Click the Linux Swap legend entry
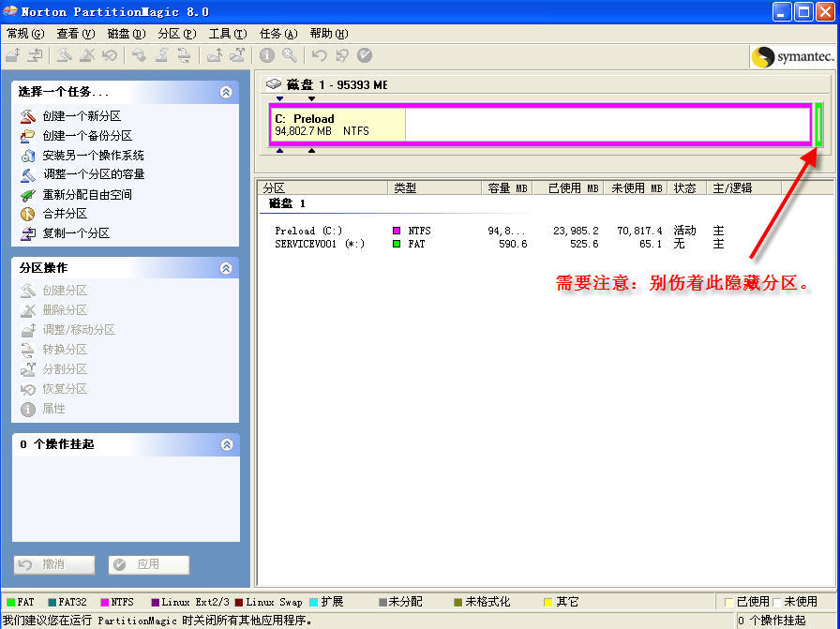Image resolution: width=840 pixels, height=629 pixels. 269,602
